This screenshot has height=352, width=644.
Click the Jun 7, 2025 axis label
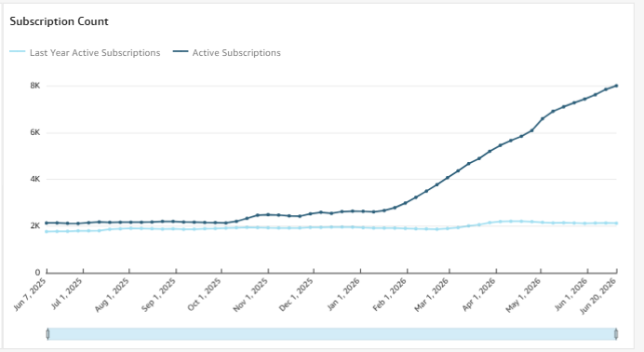tap(30, 294)
